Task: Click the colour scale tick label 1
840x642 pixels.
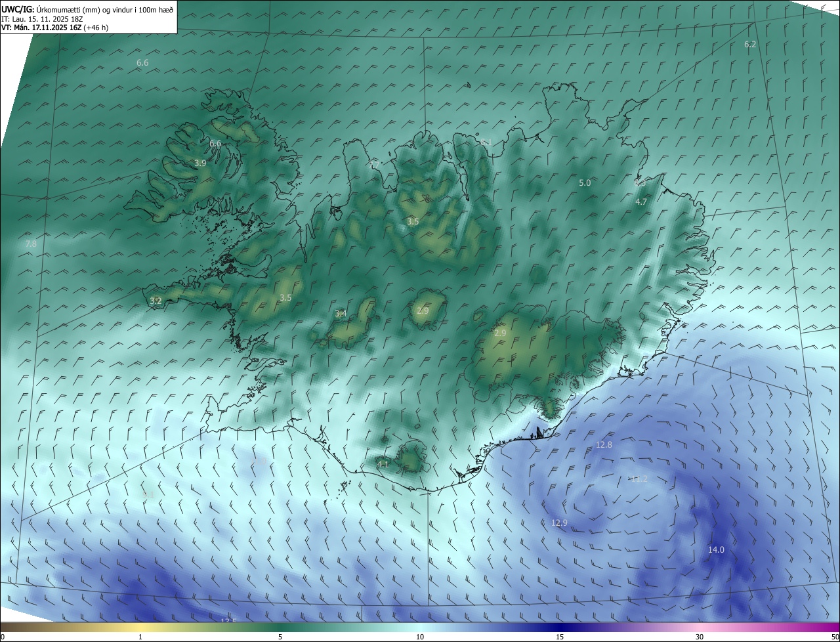Action: tap(140, 637)
